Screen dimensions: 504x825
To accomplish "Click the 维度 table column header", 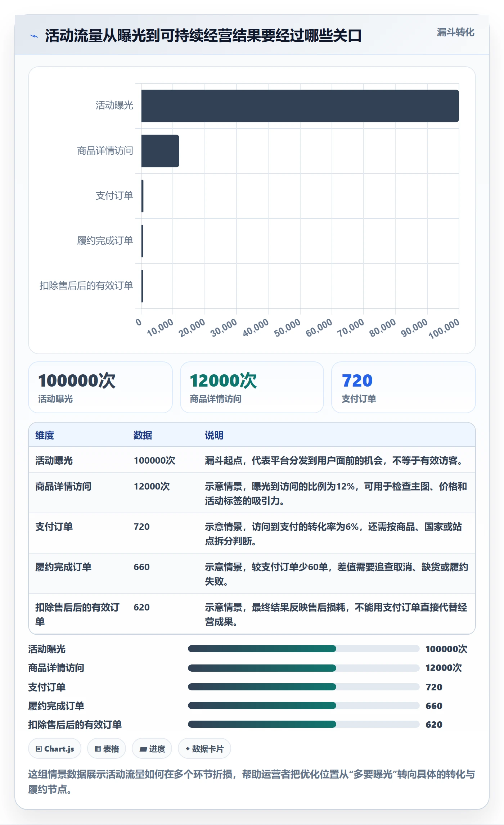I will (x=45, y=435).
